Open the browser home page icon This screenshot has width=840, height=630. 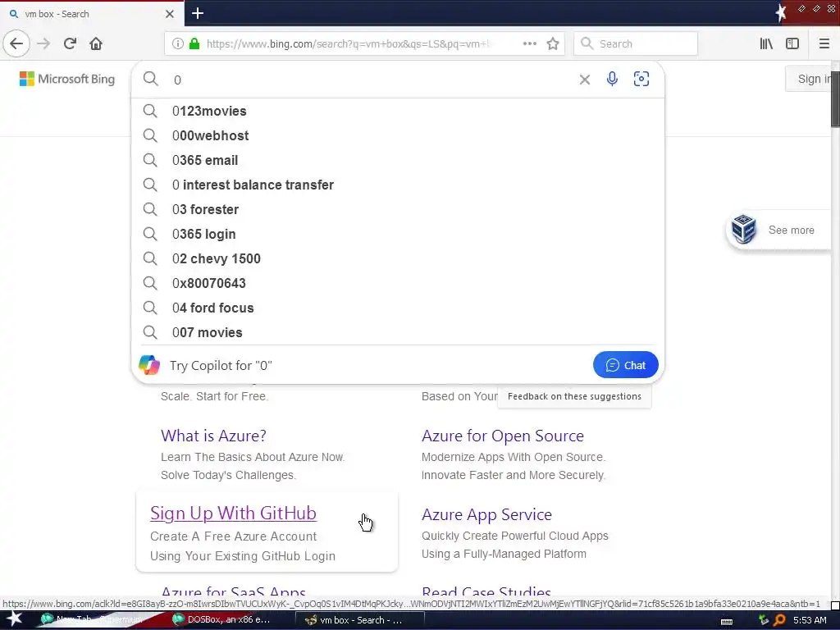click(96, 43)
